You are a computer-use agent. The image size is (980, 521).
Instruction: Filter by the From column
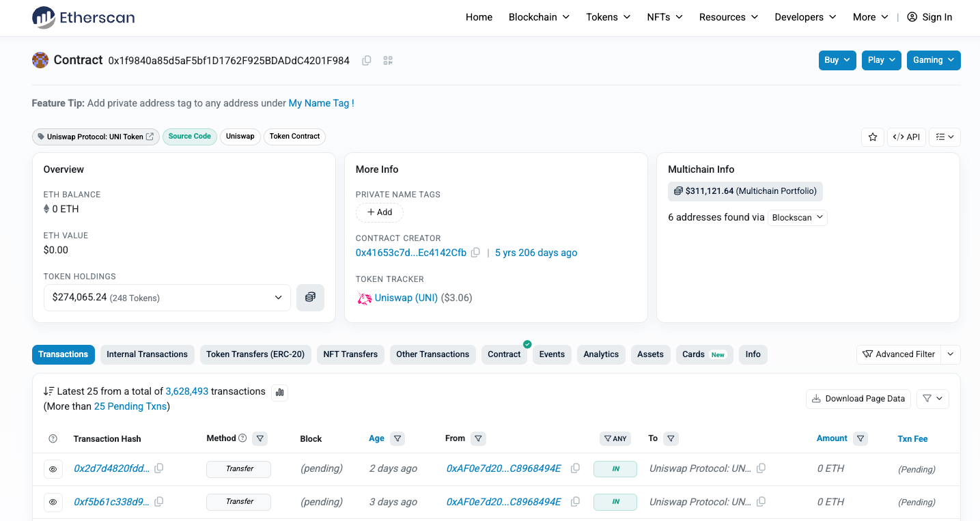(x=478, y=438)
